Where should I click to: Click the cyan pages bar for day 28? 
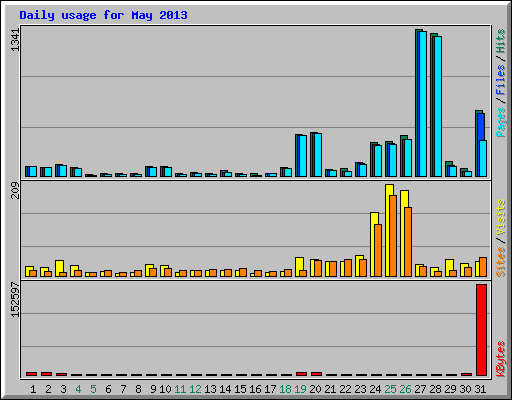click(438, 107)
